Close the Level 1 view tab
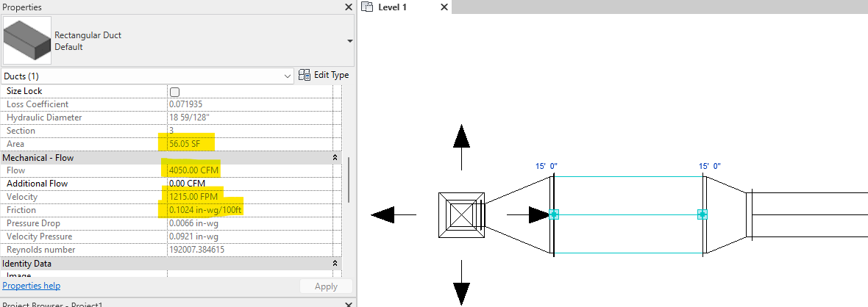868x307 pixels. point(444,7)
